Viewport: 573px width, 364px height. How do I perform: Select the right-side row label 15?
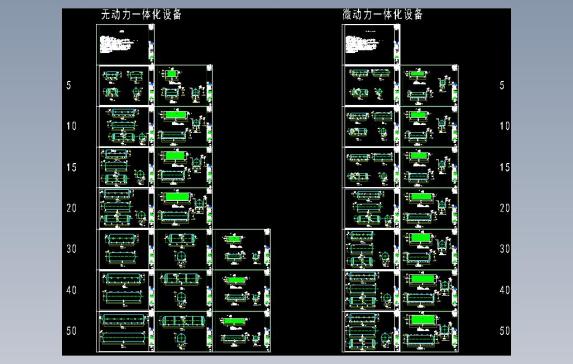tap(505, 167)
